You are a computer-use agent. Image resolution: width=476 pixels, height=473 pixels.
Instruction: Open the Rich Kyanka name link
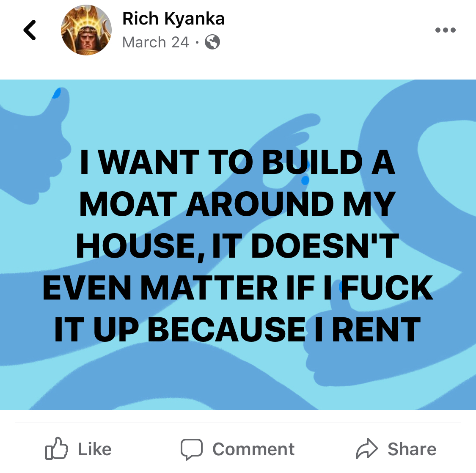173,19
